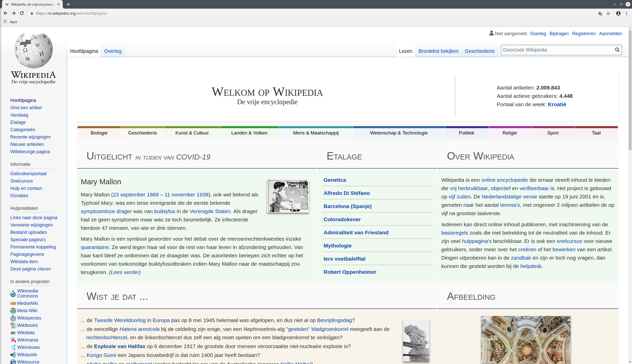
Task: Open the symptoomloze drager link
Action: [x=106, y=211]
